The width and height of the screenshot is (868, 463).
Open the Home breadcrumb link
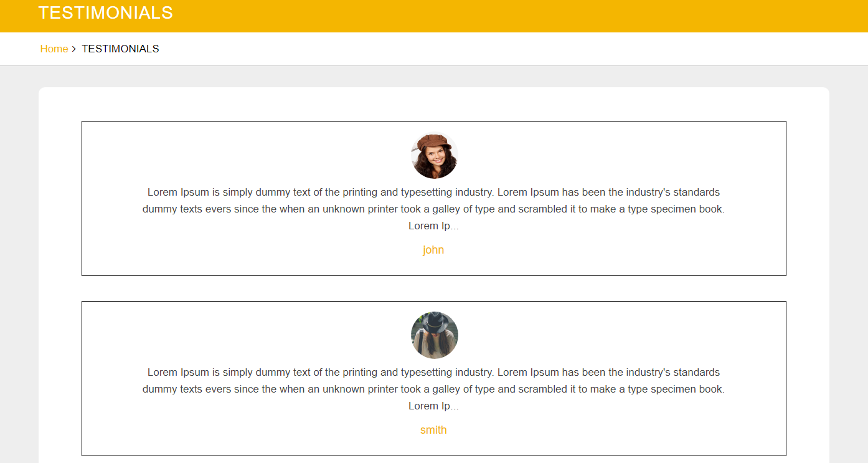click(x=54, y=49)
